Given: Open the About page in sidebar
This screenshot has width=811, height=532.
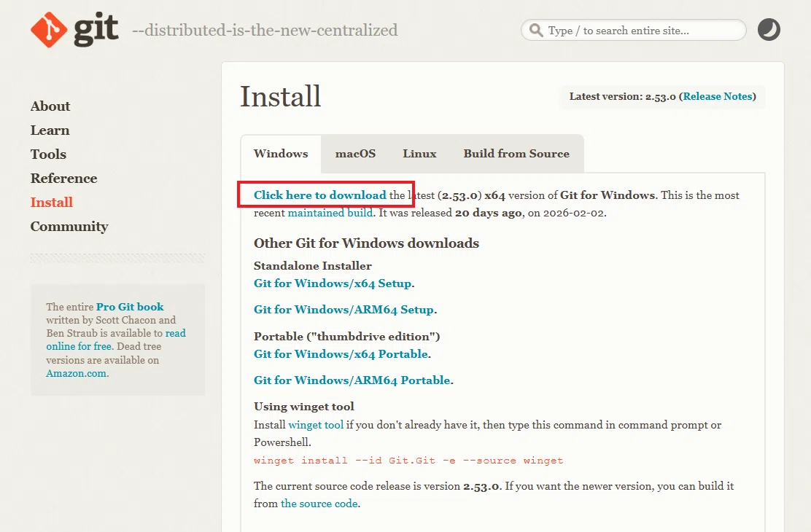Looking at the screenshot, I should coord(50,106).
